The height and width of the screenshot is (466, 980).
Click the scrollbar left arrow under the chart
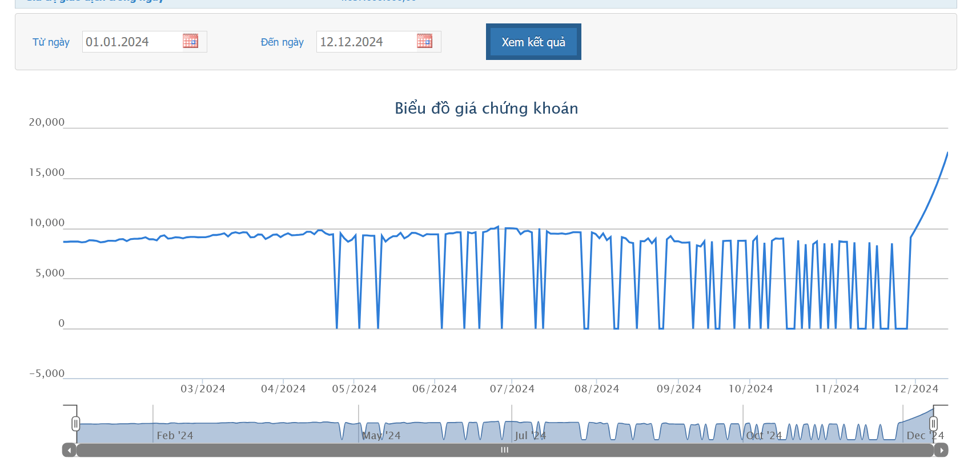click(x=69, y=450)
